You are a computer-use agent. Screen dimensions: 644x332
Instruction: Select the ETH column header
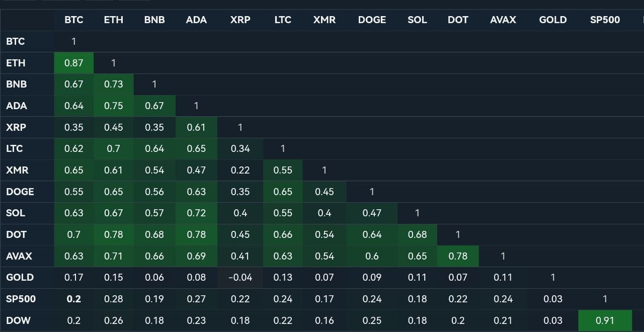click(x=114, y=20)
